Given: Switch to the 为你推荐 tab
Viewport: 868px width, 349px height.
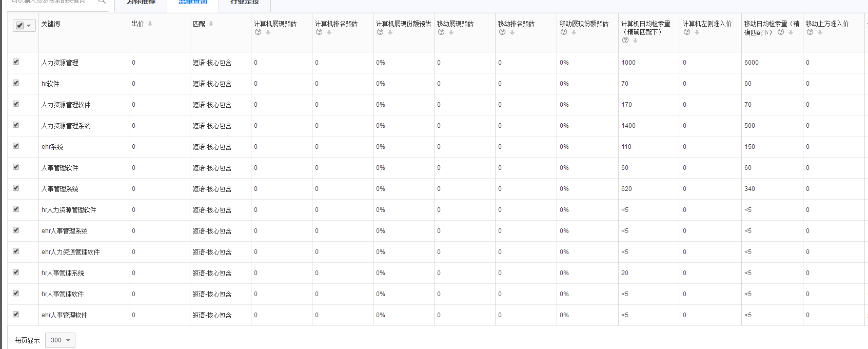Looking at the screenshot, I should 141,3.
